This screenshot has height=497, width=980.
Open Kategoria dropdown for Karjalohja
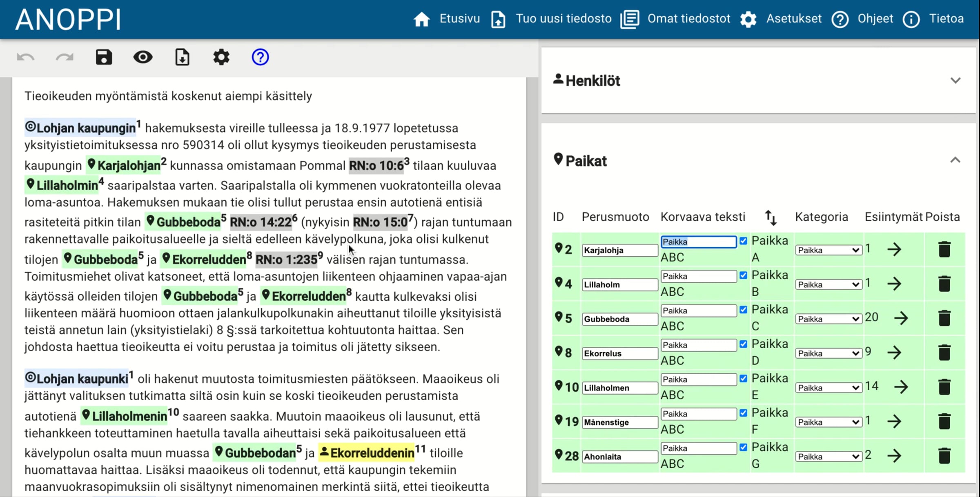(829, 250)
